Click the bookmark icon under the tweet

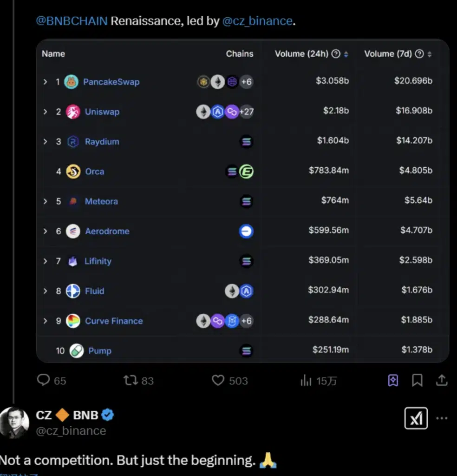[x=417, y=380]
